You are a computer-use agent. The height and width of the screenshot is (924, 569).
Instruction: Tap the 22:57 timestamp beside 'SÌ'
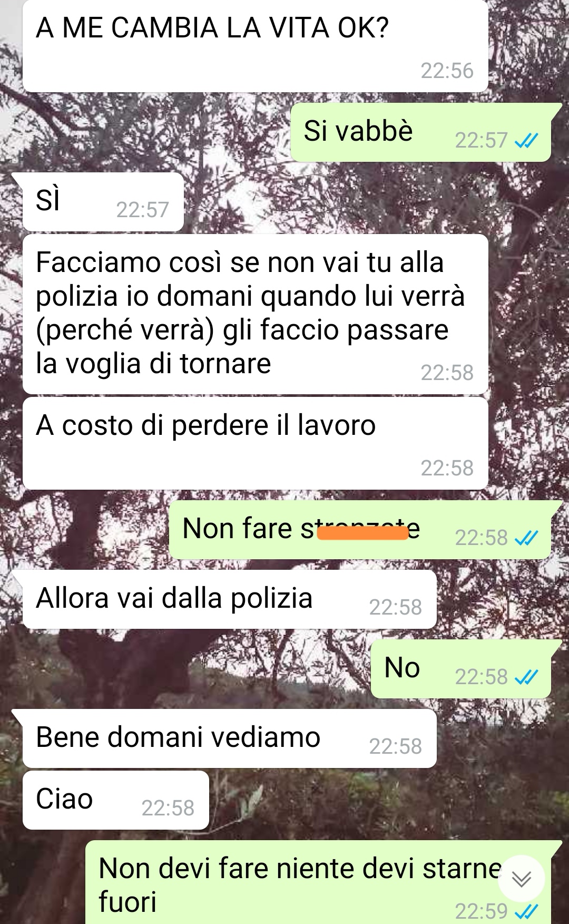click(x=142, y=210)
